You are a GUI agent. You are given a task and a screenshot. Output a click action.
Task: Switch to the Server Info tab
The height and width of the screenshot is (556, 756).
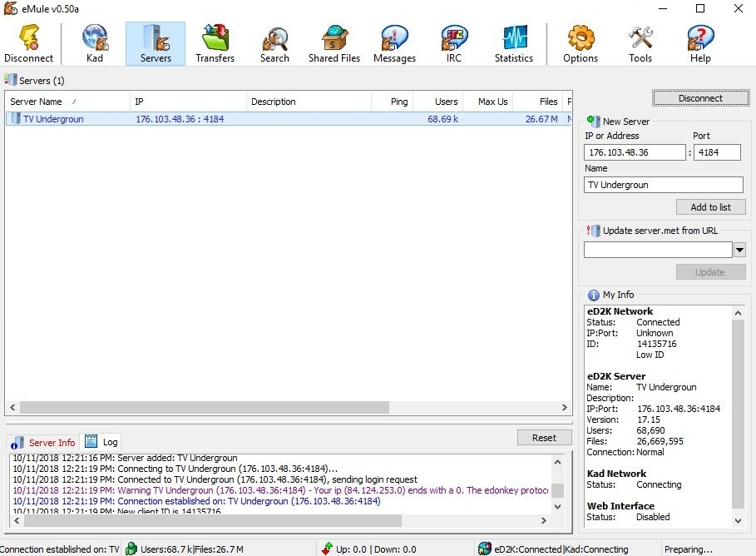point(43,442)
